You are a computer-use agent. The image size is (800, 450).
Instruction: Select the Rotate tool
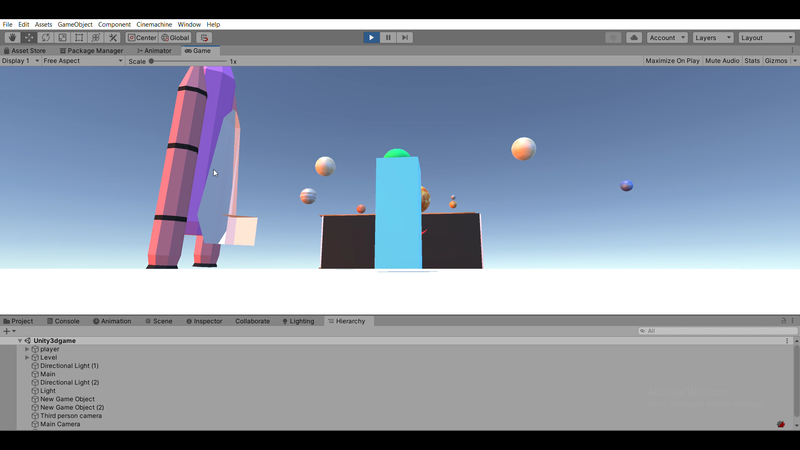click(x=46, y=38)
